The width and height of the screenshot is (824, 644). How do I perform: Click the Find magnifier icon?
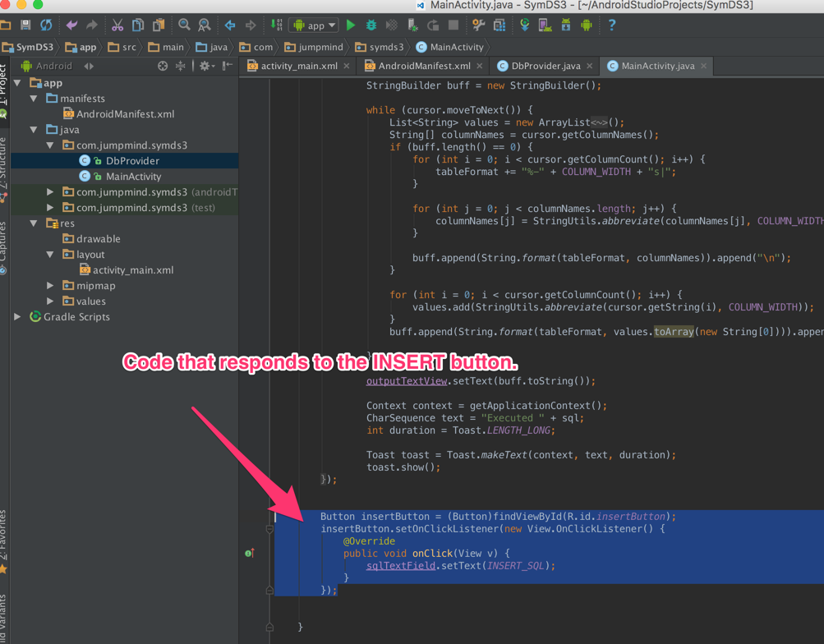184,25
